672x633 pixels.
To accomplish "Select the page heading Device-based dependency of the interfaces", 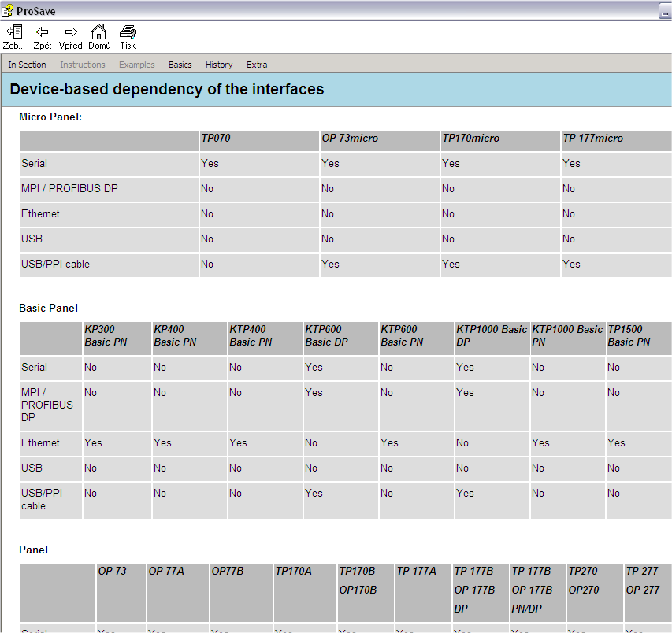I will point(167,89).
